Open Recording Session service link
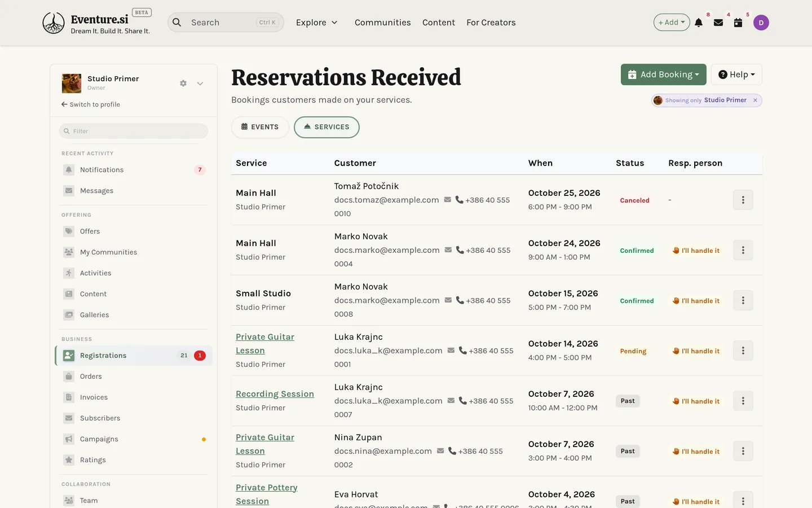Screen dimensions: 812x508 click(275, 394)
